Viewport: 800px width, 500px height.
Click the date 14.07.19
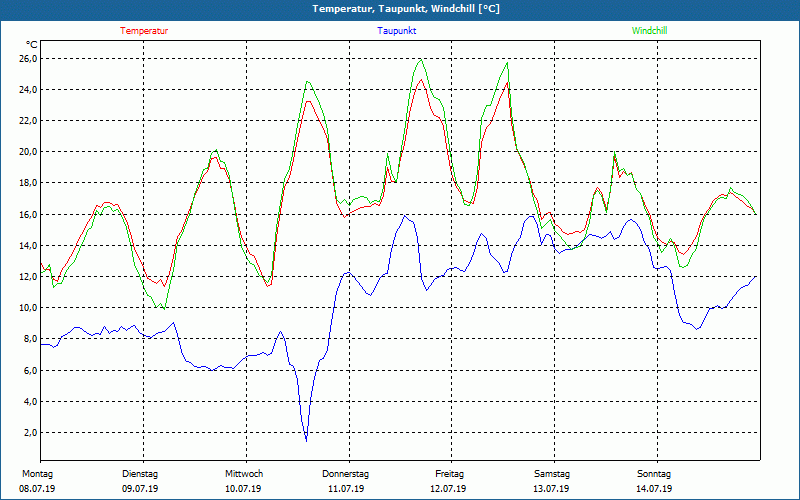coord(654,489)
